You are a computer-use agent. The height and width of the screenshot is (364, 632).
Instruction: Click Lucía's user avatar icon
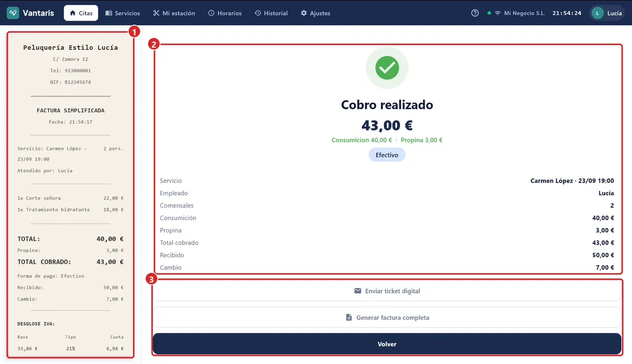pyautogui.click(x=597, y=13)
